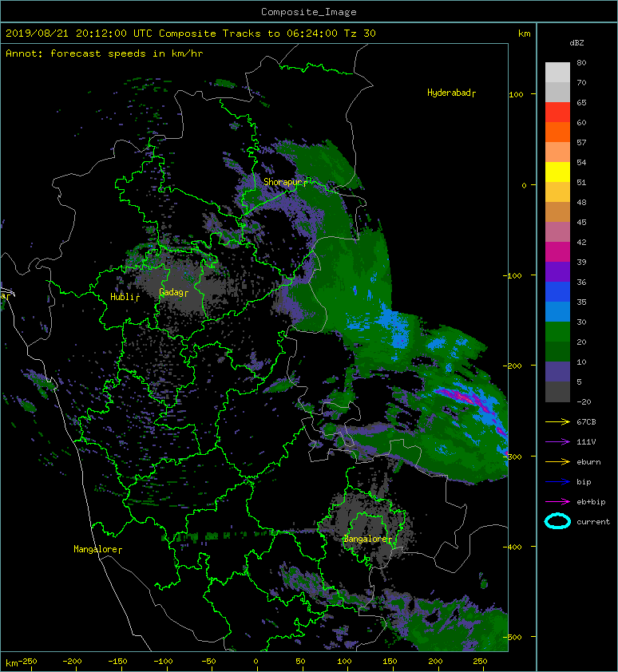Click the eburn arrow legend icon

[x=557, y=461]
